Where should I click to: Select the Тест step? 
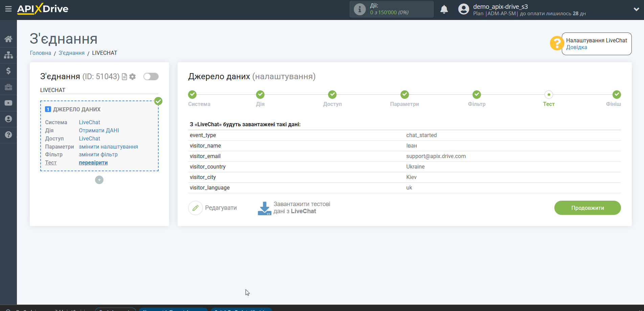click(549, 94)
